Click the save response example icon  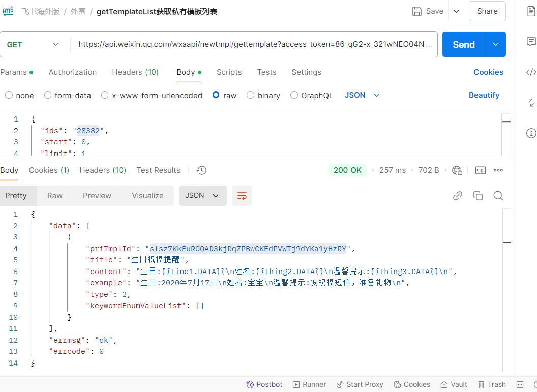coord(481,170)
